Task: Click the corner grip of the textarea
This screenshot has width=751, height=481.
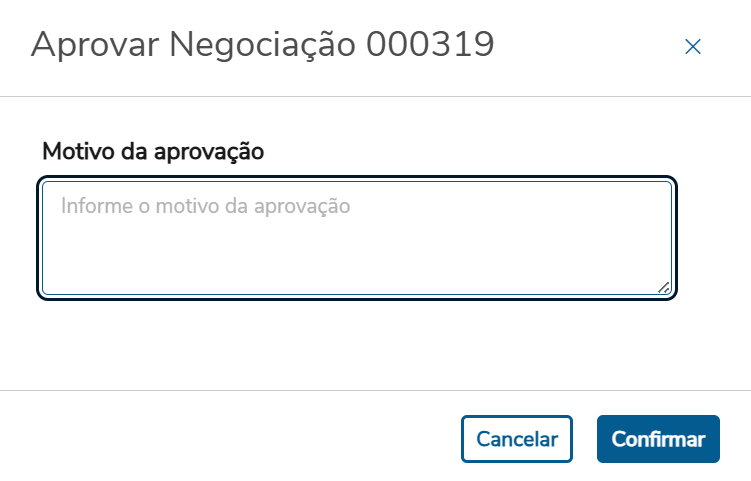Action: pos(664,287)
